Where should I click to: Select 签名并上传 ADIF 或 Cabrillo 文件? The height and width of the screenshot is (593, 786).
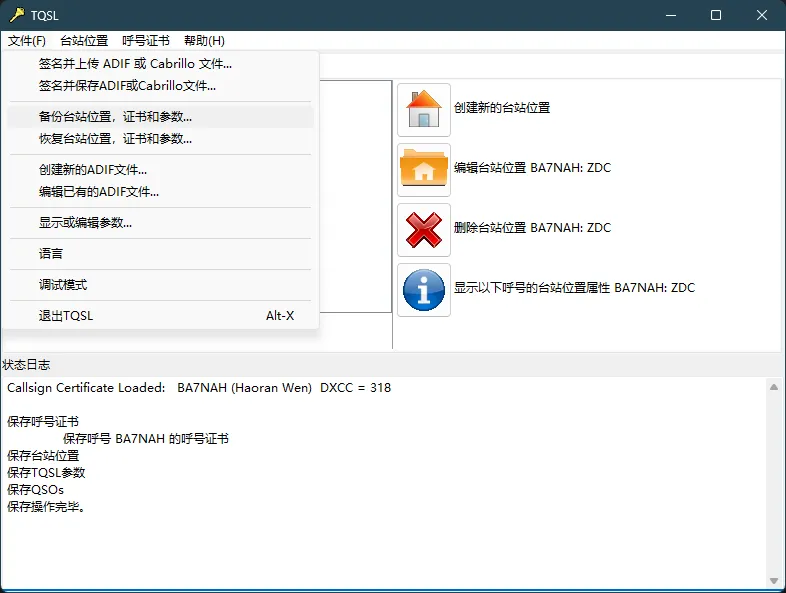(135, 64)
